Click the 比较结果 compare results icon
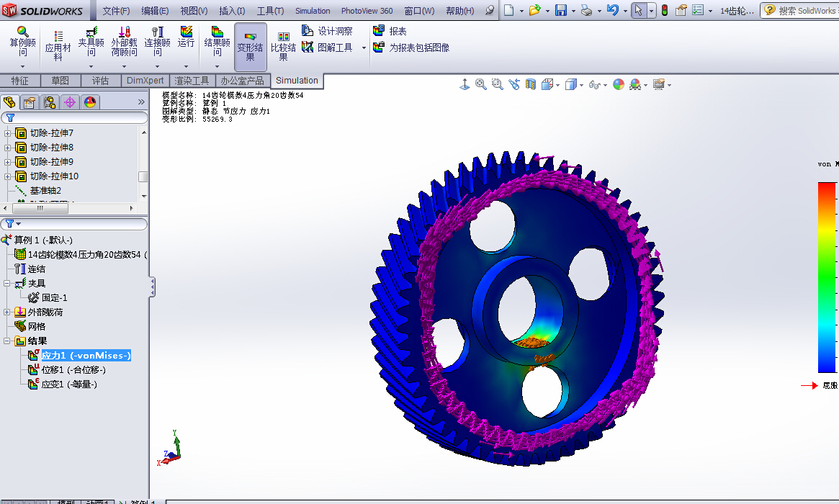839x504 pixels. (284, 46)
